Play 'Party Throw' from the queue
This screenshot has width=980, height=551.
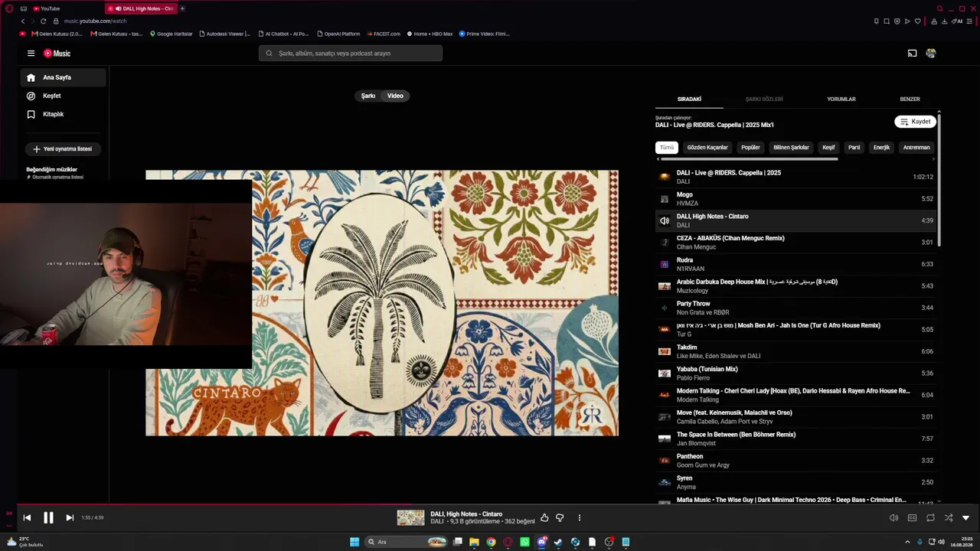796,308
